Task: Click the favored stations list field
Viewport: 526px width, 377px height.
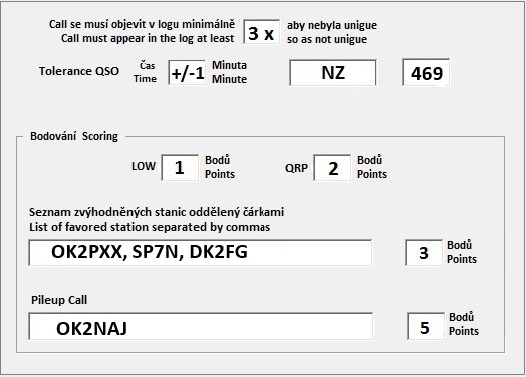Action: click(x=200, y=253)
